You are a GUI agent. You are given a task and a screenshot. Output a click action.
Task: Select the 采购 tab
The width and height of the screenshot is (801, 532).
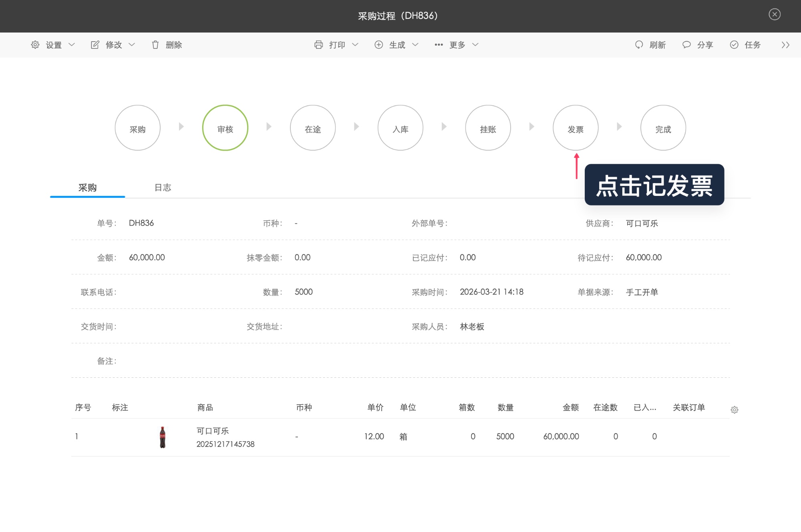pyautogui.click(x=87, y=187)
